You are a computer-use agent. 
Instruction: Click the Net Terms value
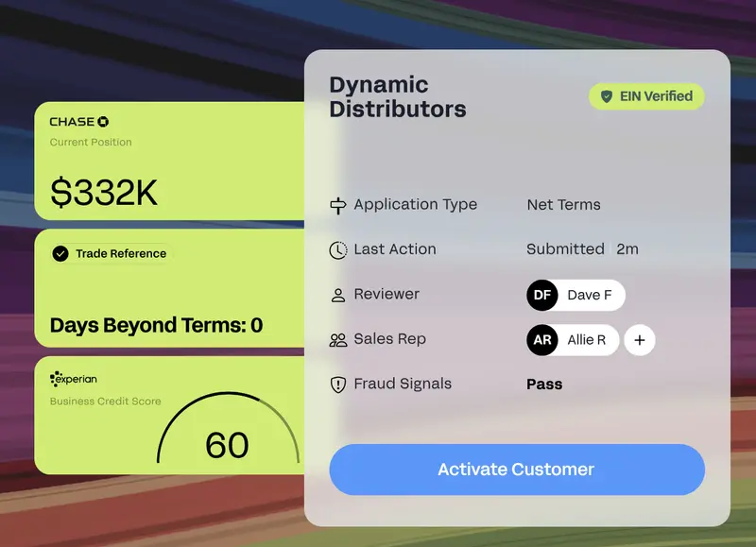click(563, 205)
